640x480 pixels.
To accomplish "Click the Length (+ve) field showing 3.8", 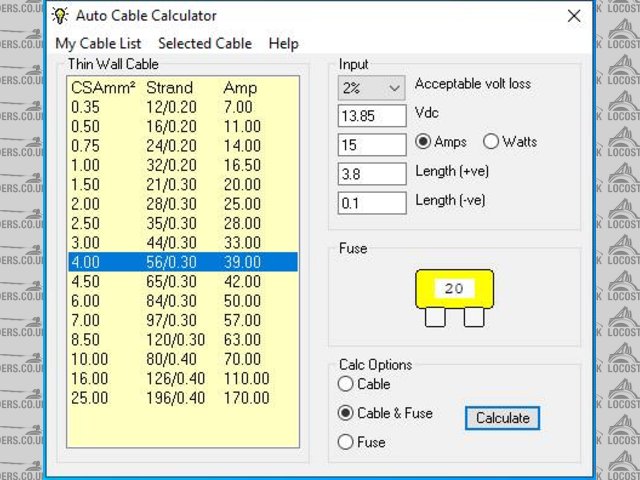I will [372, 174].
